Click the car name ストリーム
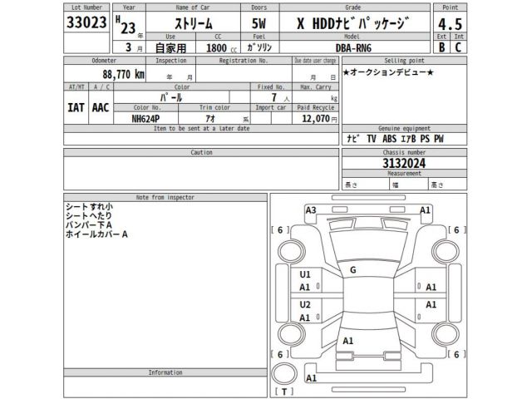Viewport: 532px width, 399px height. coord(194,24)
